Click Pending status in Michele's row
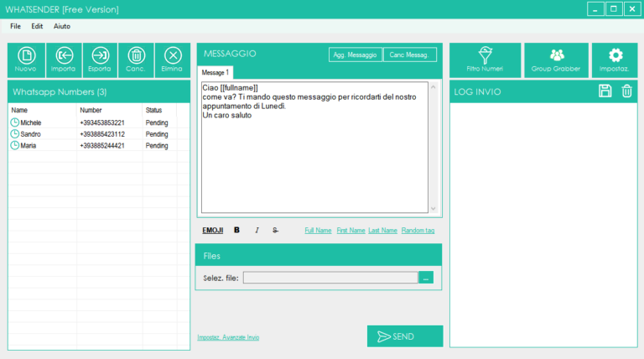The image size is (644, 359). 157,122
